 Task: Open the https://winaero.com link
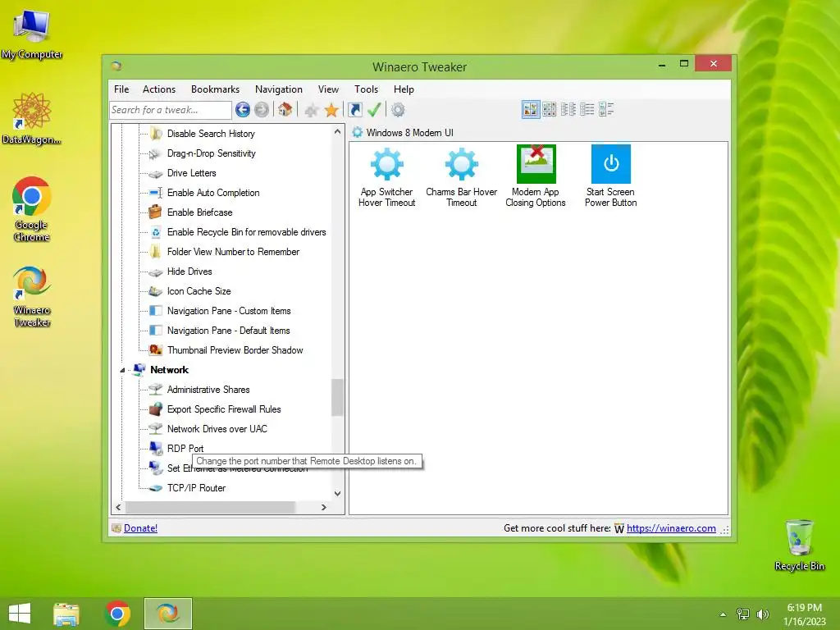pos(671,528)
